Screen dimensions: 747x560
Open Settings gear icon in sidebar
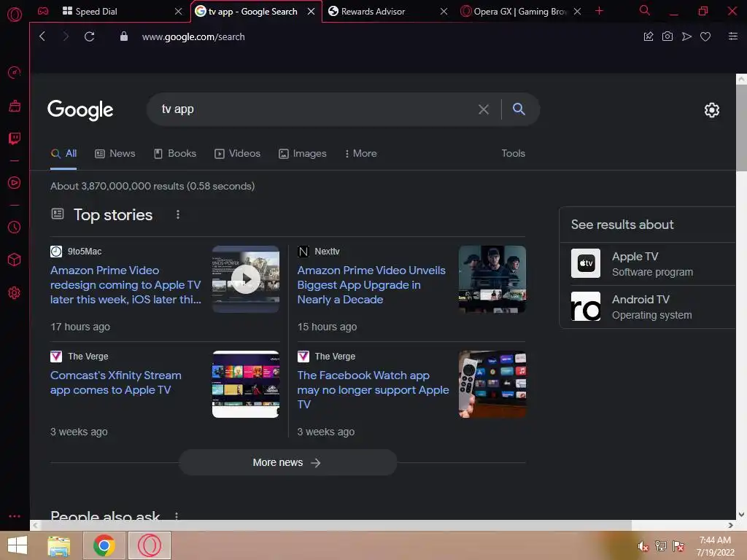15,293
